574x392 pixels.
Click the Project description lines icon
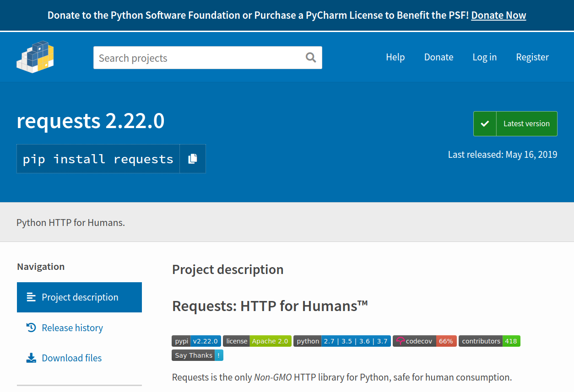pos(30,297)
